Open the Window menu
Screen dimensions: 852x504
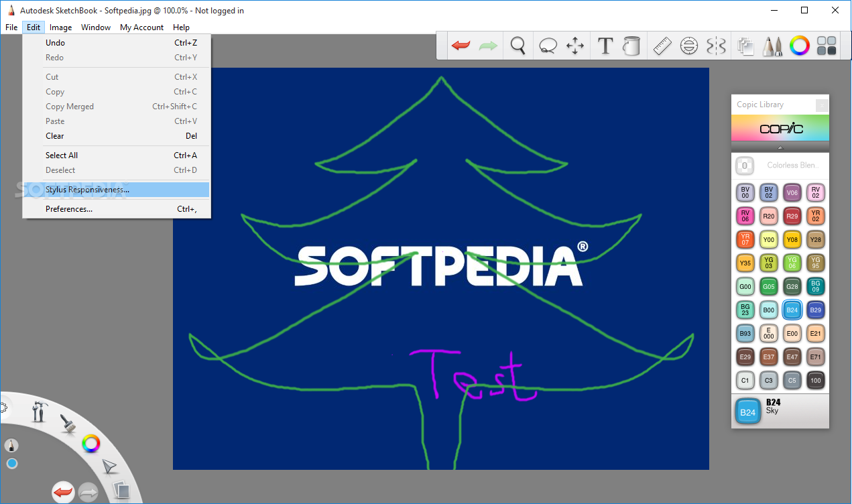pos(96,27)
